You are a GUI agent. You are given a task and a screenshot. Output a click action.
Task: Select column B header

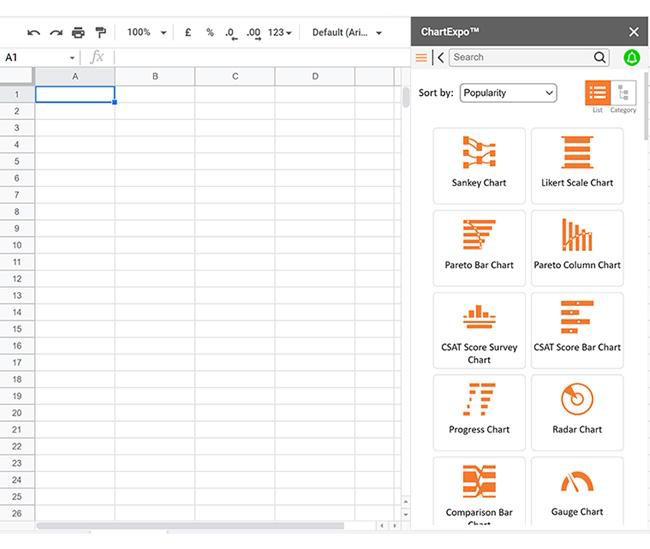155,76
